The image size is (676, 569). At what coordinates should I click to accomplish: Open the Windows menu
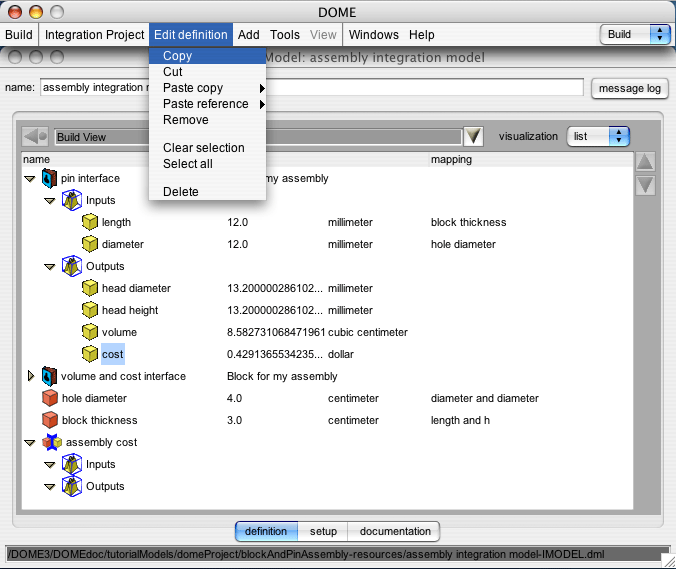[x=374, y=35]
